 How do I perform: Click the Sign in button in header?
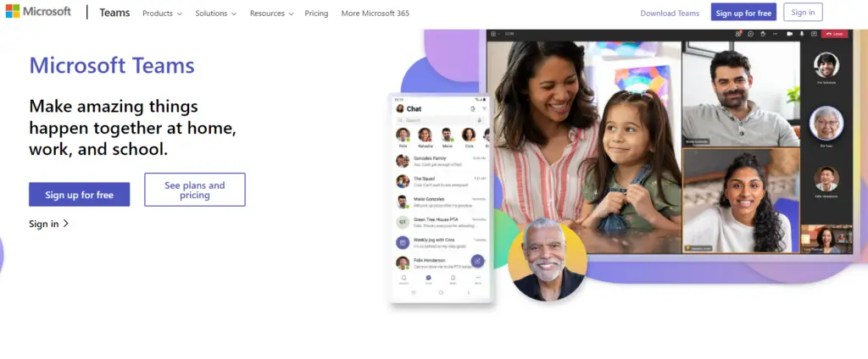(803, 12)
